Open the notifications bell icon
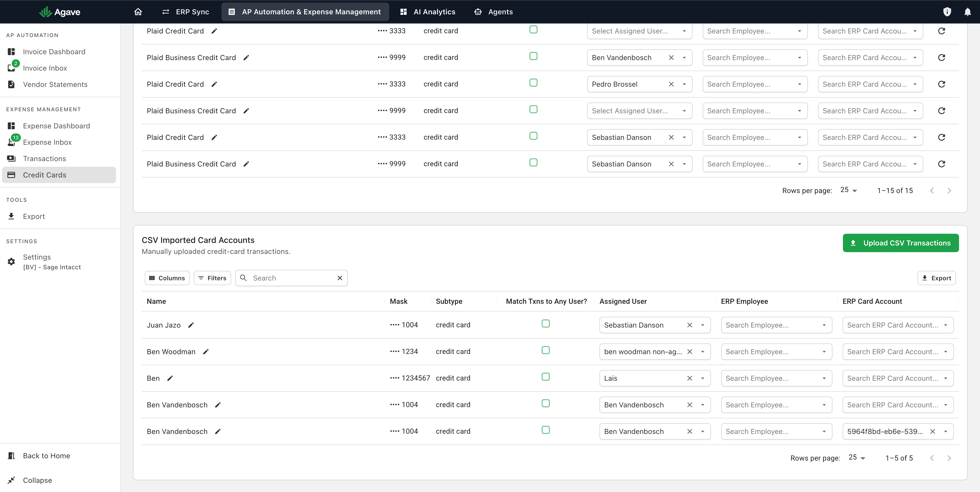The image size is (980, 492). (967, 12)
